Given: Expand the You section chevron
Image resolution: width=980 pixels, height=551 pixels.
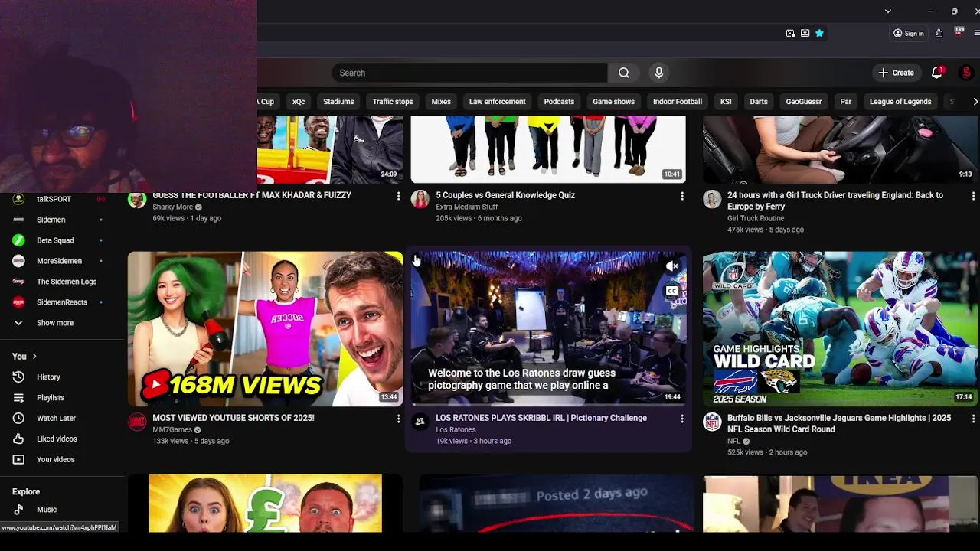Looking at the screenshot, I should 34,357.
